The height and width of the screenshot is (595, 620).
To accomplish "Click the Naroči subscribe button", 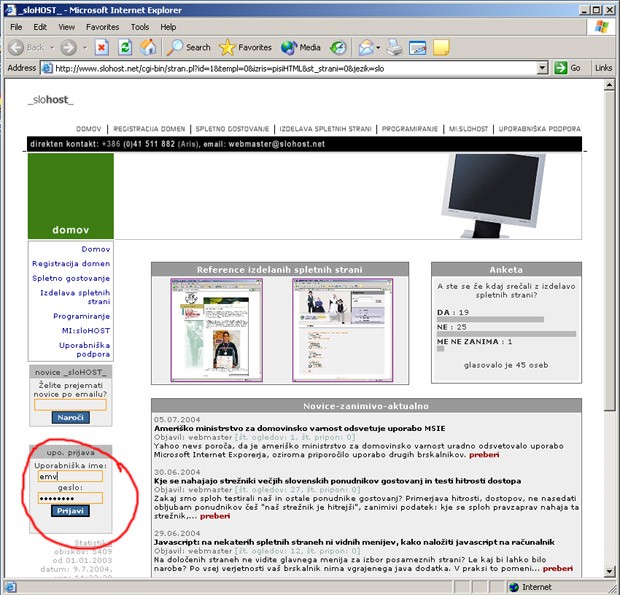I will tap(70, 417).
